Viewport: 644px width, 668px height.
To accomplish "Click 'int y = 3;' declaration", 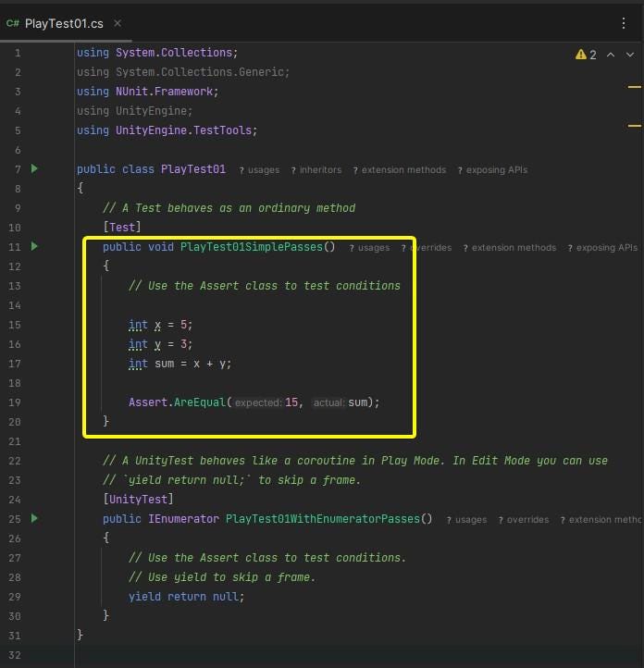I will (161, 344).
